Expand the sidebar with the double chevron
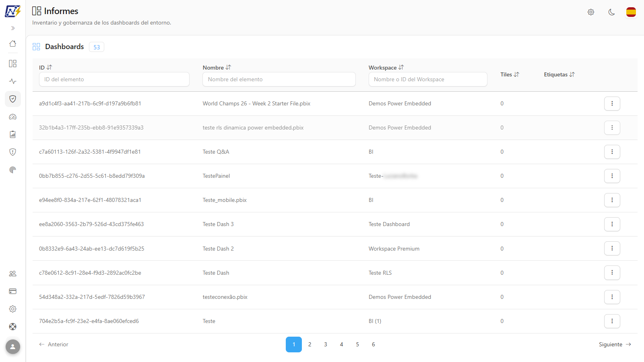The image size is (644, 362). (13, 28)
